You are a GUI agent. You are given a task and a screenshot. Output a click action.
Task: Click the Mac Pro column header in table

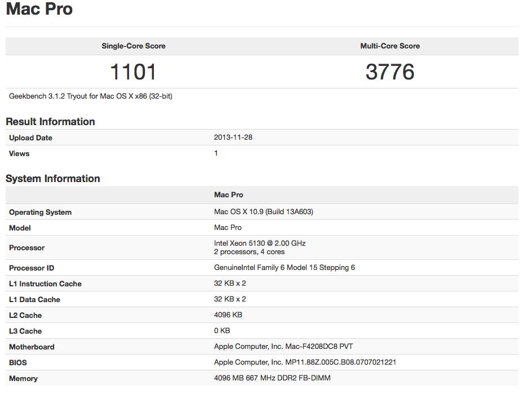(228, 195)
